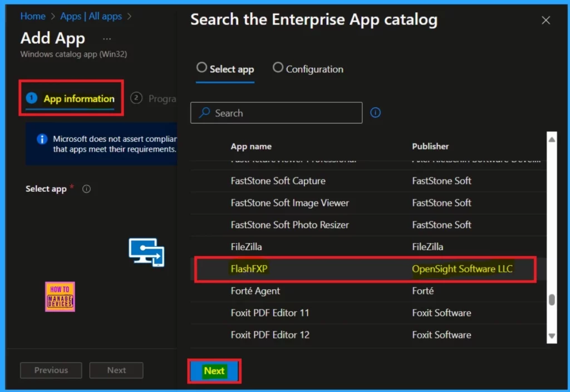Click the magnifier icon in Search field
Screen dimensions: 570x392
(205, 112)
